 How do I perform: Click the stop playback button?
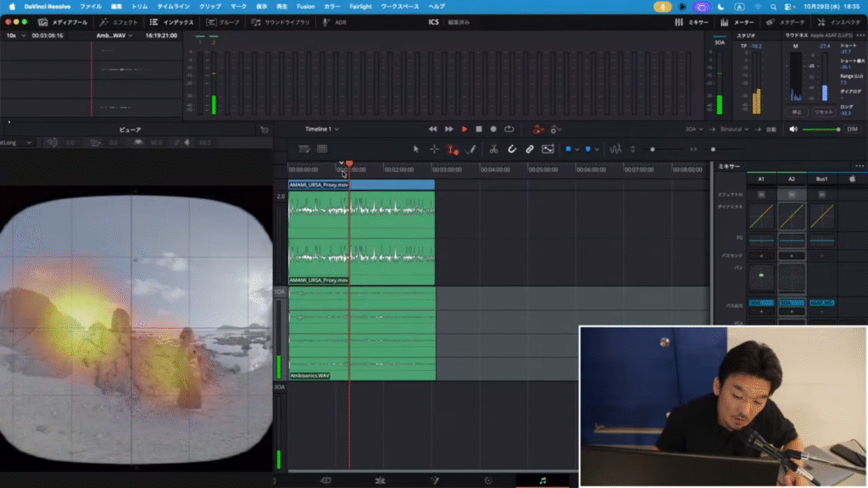coord(479,129)
